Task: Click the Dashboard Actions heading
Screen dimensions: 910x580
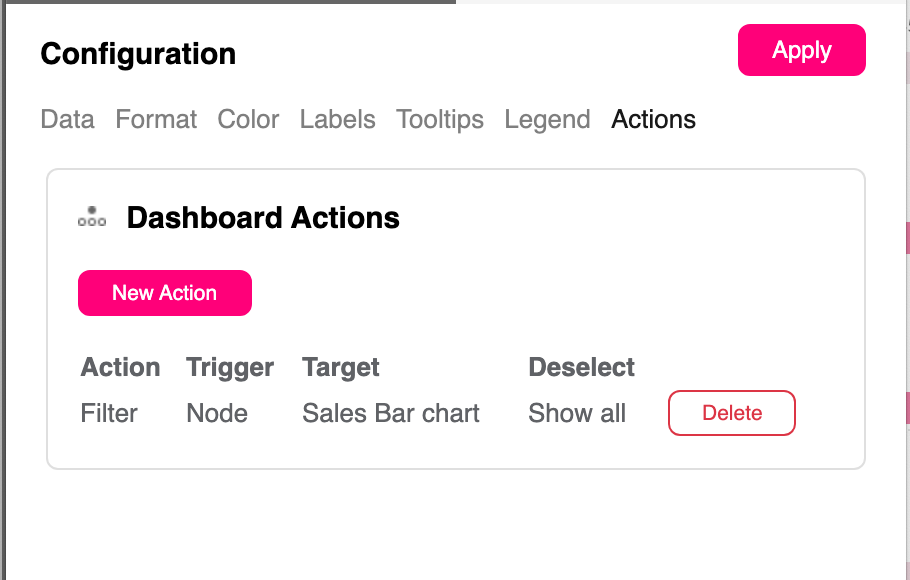Action: [263, 218]
